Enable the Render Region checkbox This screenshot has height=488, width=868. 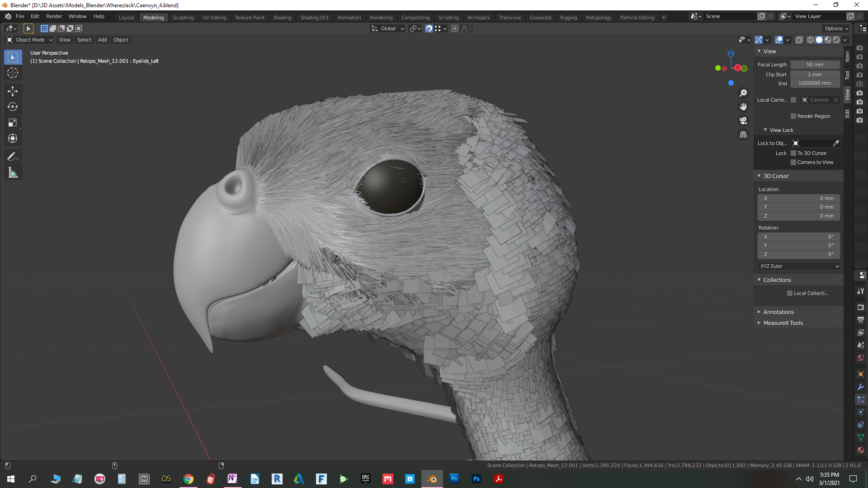coord(793,116)
